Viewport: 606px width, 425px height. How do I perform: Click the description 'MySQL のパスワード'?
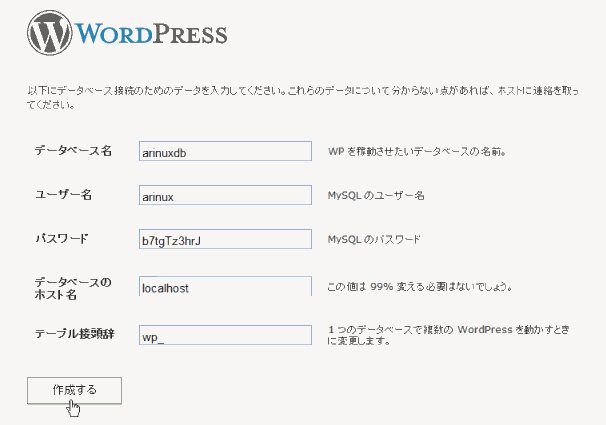tap(374, 240)
